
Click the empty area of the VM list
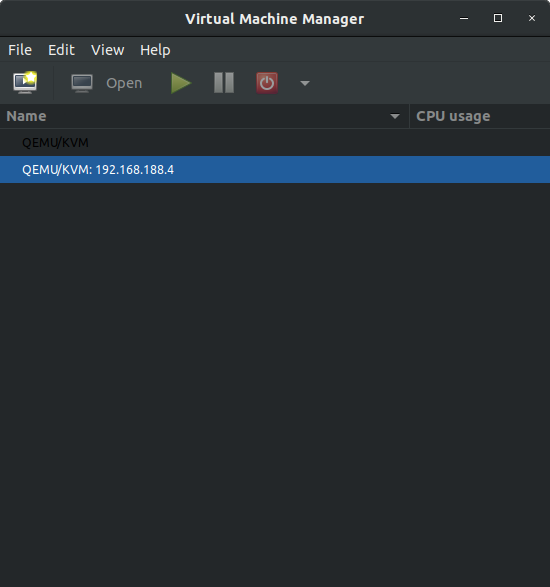tap(275, 385)
